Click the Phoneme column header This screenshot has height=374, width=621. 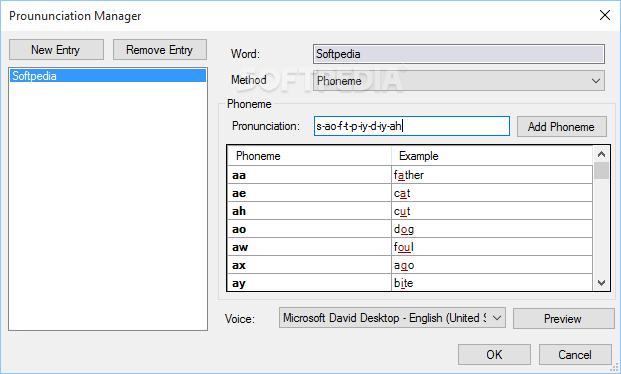[309, 156]
